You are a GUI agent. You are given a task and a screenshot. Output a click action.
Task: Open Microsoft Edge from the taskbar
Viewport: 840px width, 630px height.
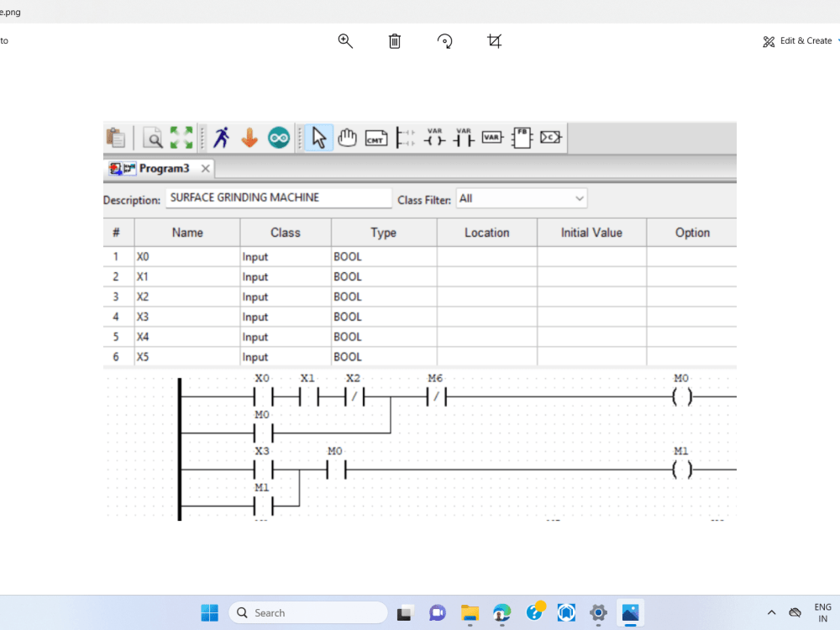point(501,612)
